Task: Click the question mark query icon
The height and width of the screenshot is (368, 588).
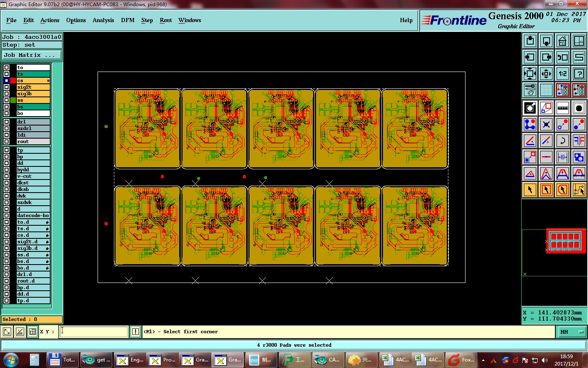Action: [579, 74]
